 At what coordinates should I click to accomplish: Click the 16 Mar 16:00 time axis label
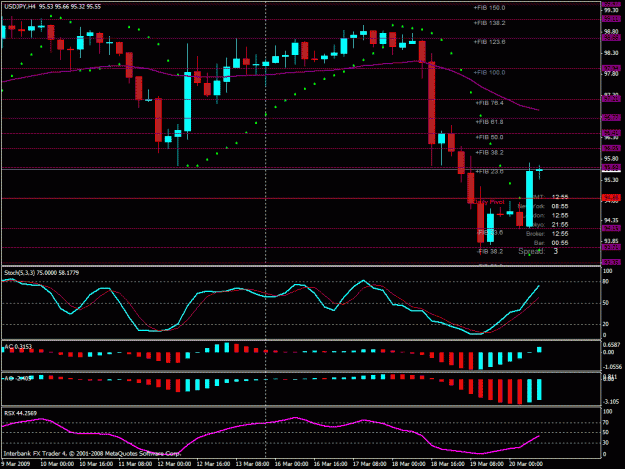(x=330, y=464)
